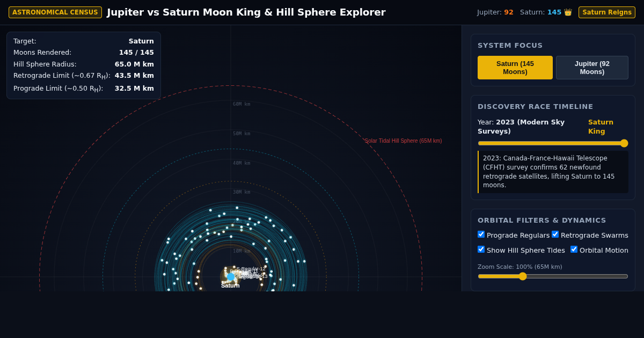Viewport: 644px width, 338px height.
Task: Click the 40M km ring label
Action: [x=241, y=163]
